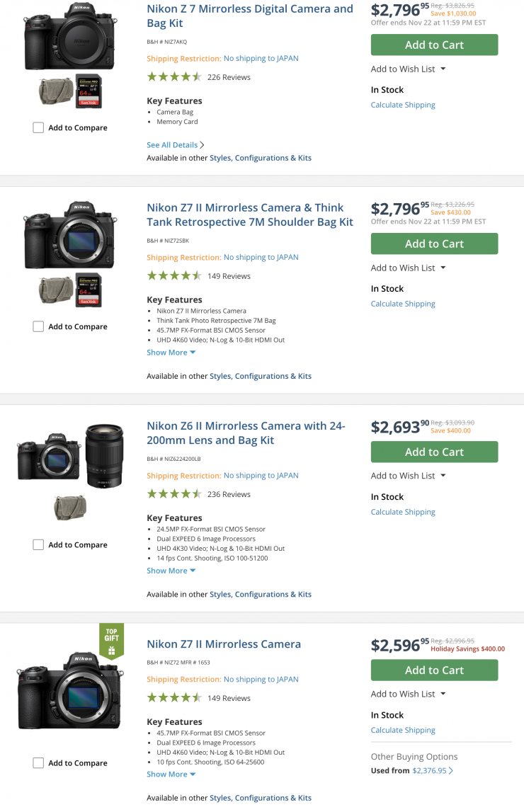Expand Show More features for Z6 II kit
The image size is (524, 812).
point(171,571)
